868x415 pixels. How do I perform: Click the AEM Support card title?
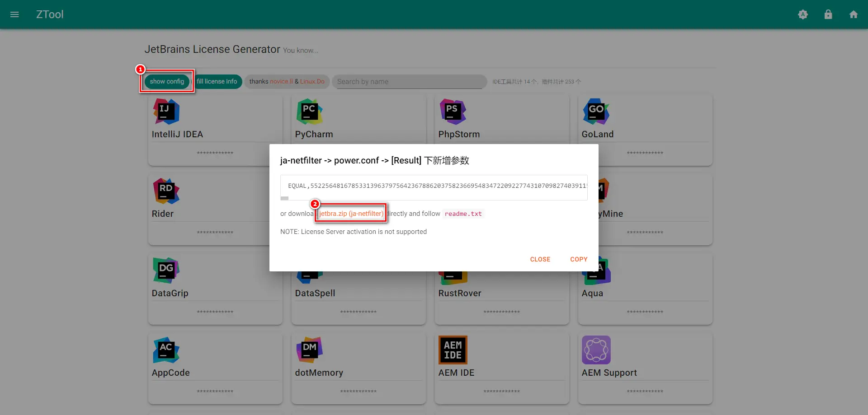coord(609,373)
